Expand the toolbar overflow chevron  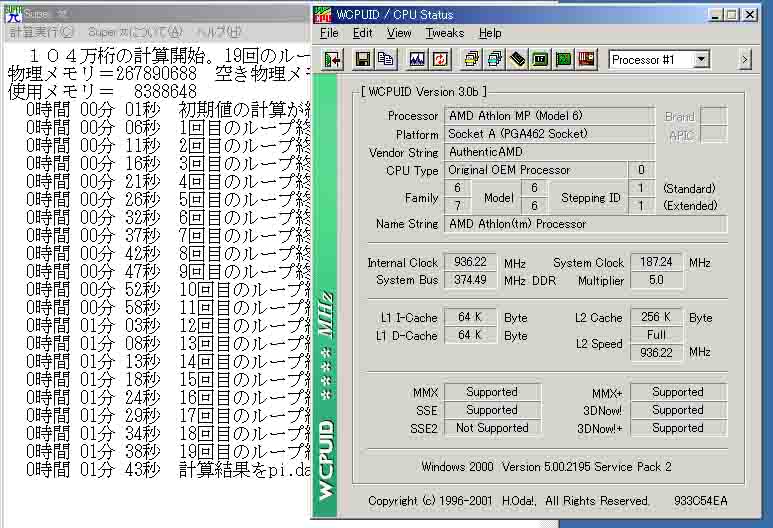(745, 60)
